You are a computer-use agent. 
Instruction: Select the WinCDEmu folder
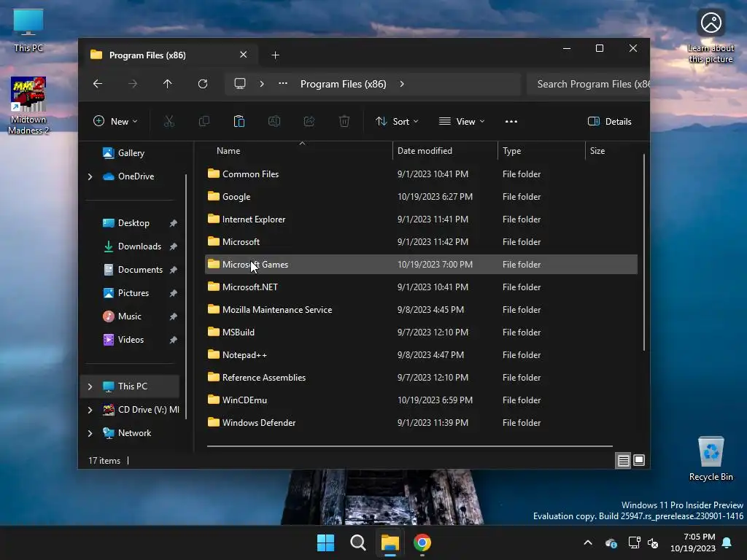[421, 400]
